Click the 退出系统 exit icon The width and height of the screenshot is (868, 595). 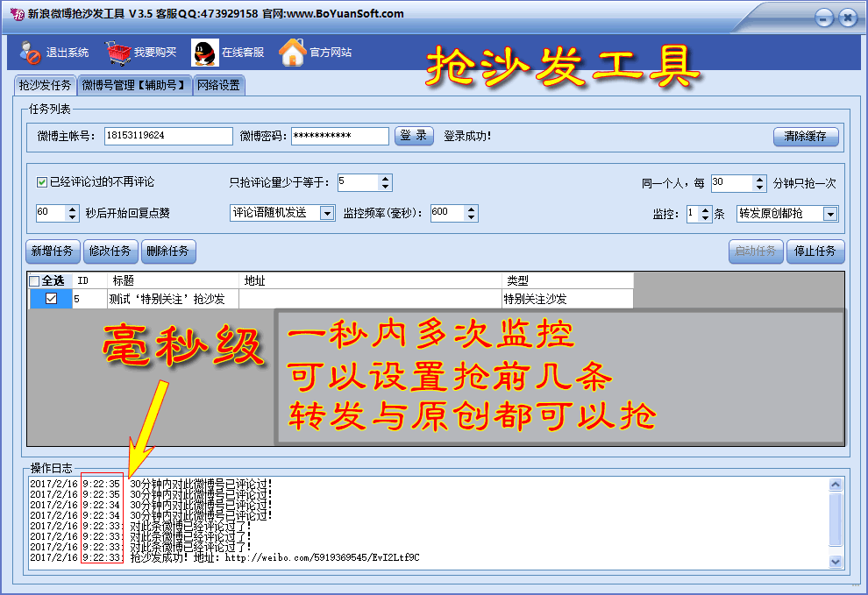click(x=30, y=53)
